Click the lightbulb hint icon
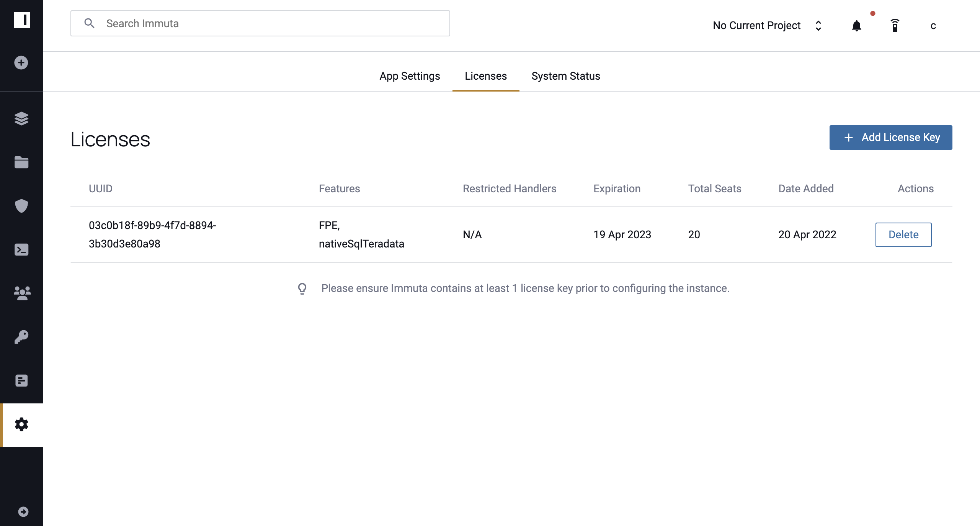This screenshot has height=526, width=980. [x=302, y=288]
